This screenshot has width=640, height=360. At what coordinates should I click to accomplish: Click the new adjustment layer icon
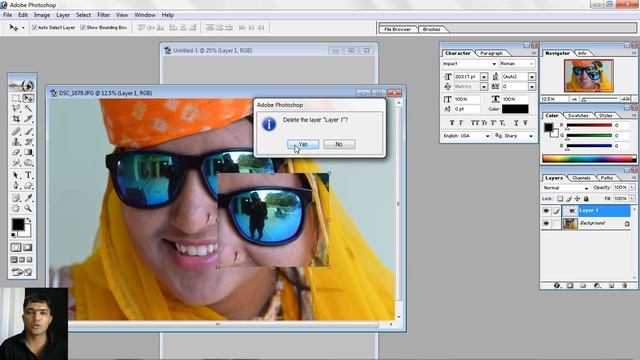click(x=597, y=285)
